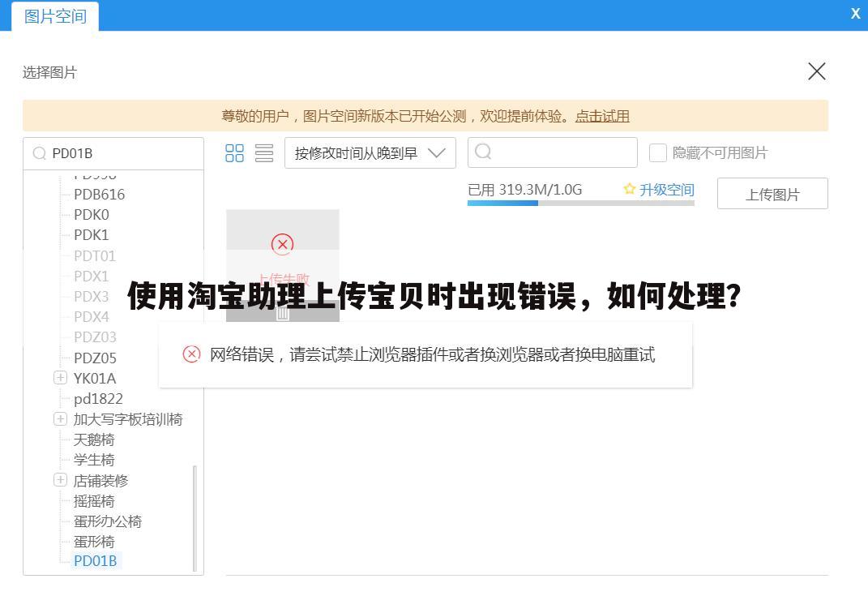868x596 pixels.
Task: Switch to grid view icon
Action: point(234,153)
